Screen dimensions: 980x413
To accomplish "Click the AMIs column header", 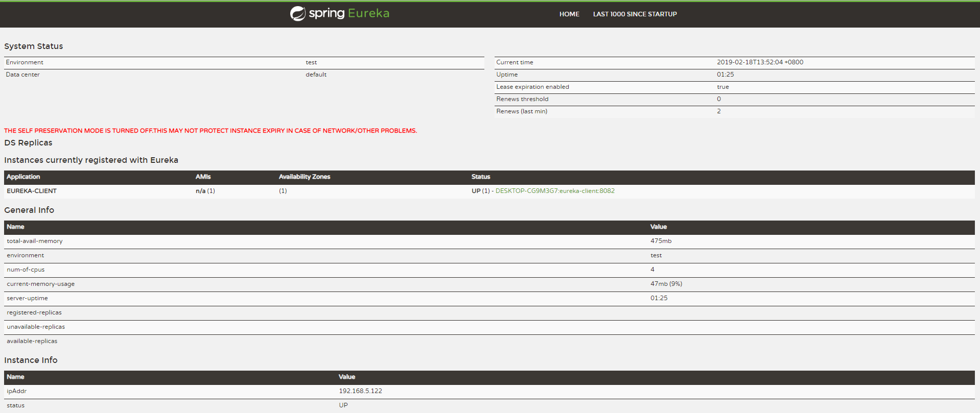I will tap(203, 177).
